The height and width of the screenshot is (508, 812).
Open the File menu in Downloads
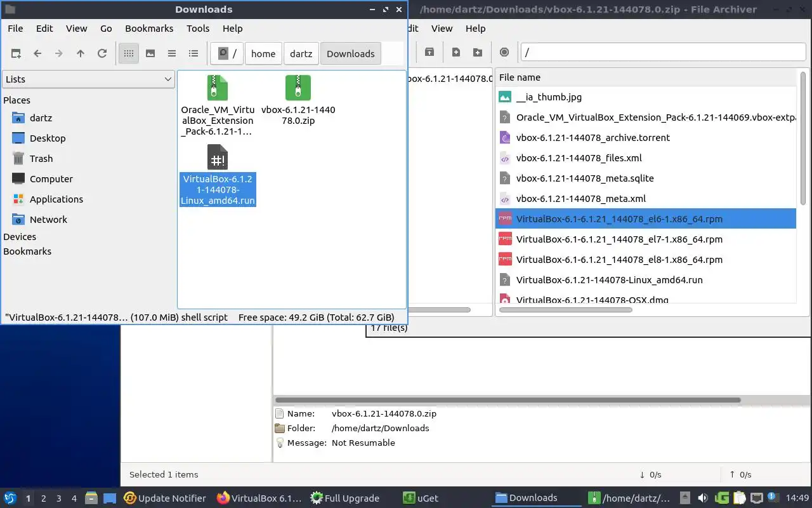click(15, 28)
